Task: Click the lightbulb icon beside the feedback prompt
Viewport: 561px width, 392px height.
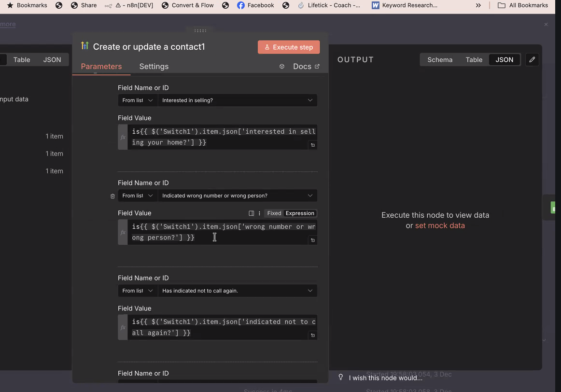Action: click(x=340, y=377)
